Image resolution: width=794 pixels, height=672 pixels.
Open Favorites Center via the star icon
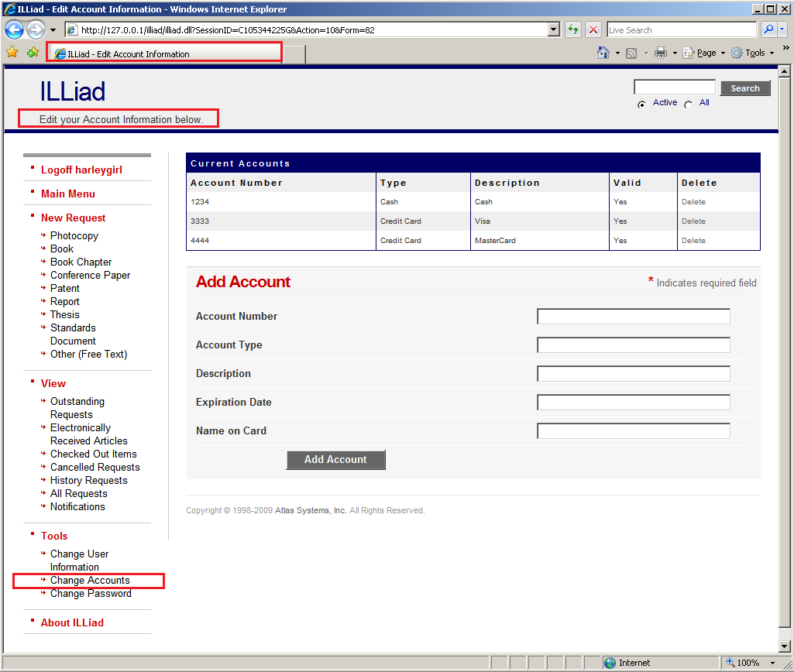12,52
